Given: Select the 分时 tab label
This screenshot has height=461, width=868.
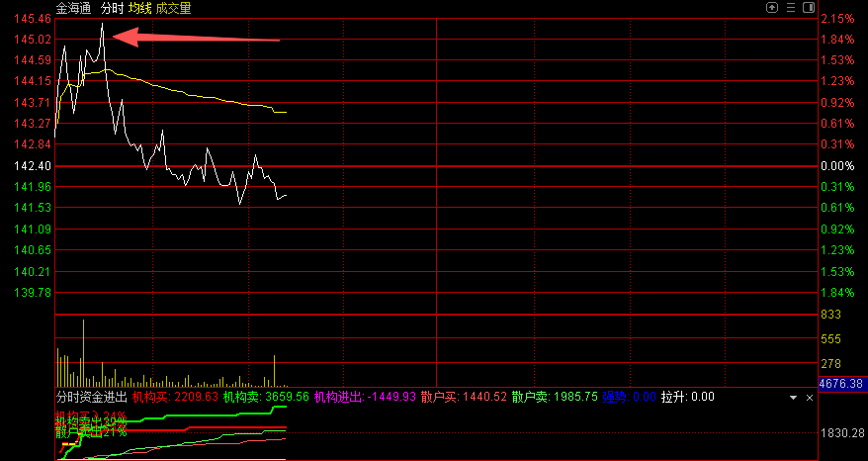Looking at the screenshot, I should [x=112, y=8].
